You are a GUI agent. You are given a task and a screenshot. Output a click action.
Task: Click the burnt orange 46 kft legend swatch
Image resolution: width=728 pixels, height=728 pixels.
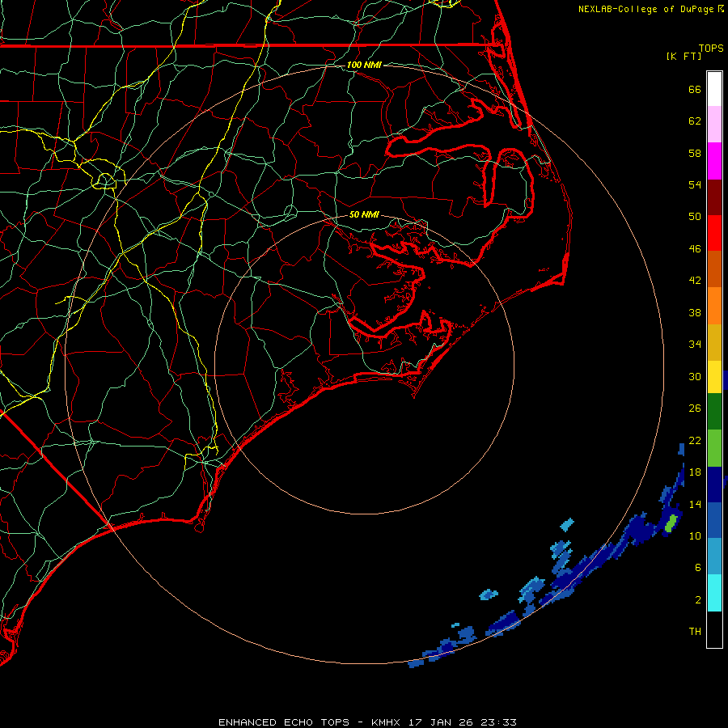[x=714, y=269]
